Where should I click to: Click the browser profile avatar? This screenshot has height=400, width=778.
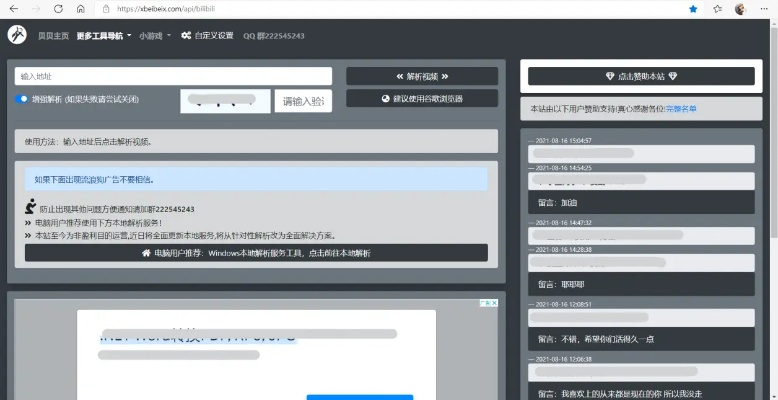click(x=741, y=8)
